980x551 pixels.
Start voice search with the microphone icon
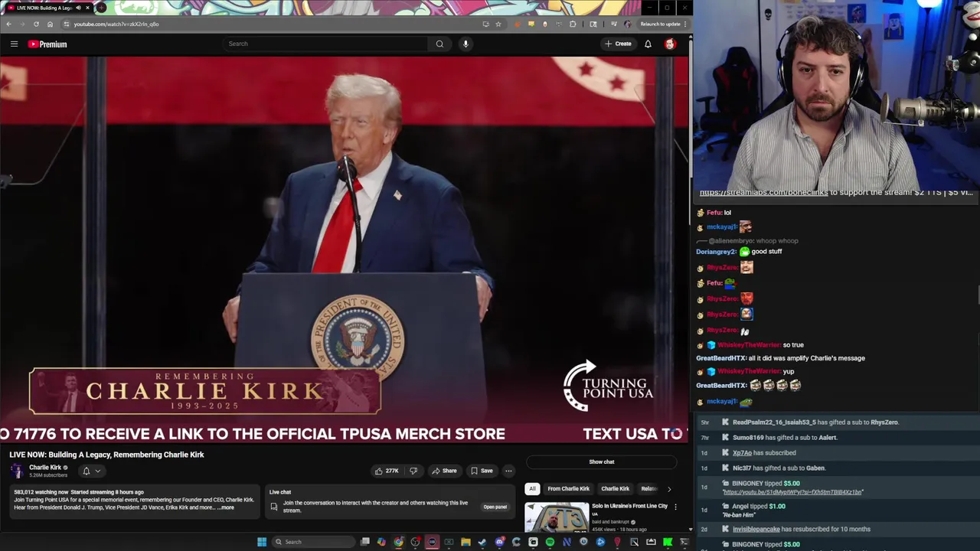[465, 44]
